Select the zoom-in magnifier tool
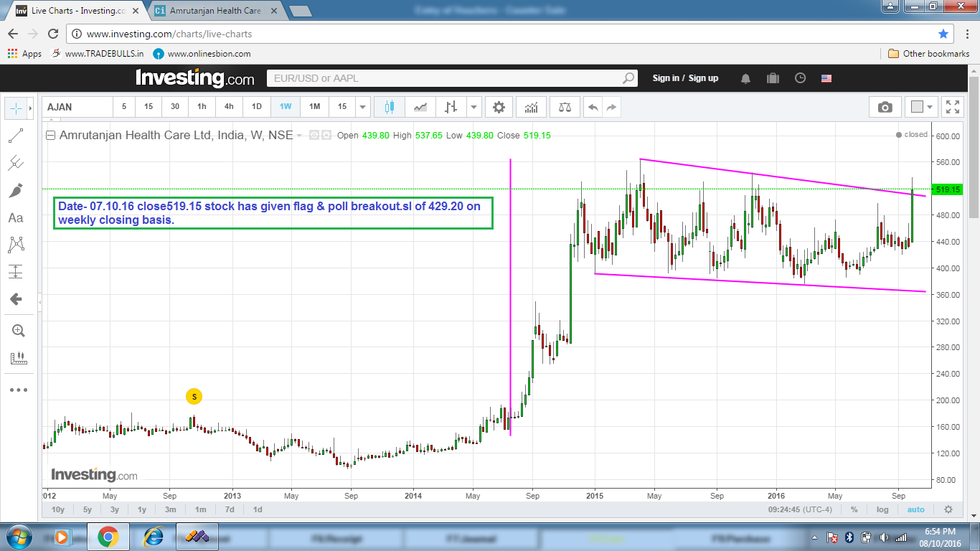 pyautogui.click(x=18, y=331)
